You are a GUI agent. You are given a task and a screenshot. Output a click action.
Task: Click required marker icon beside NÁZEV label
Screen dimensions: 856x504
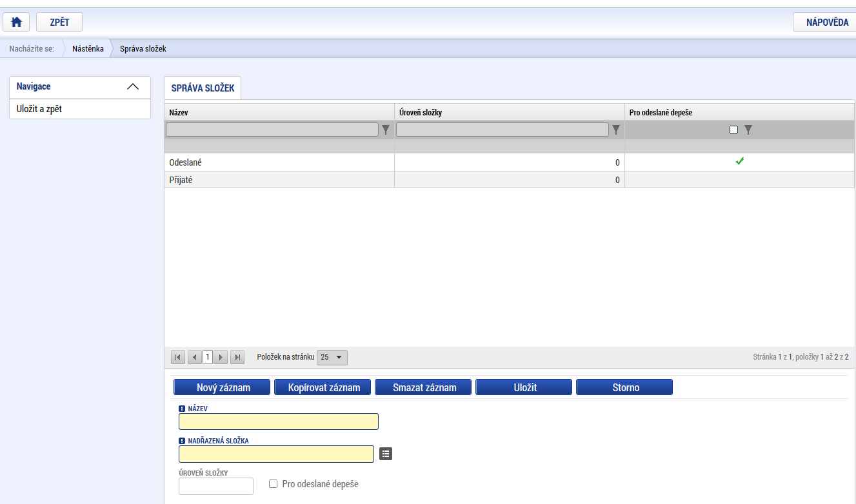(x=182, y=409)
